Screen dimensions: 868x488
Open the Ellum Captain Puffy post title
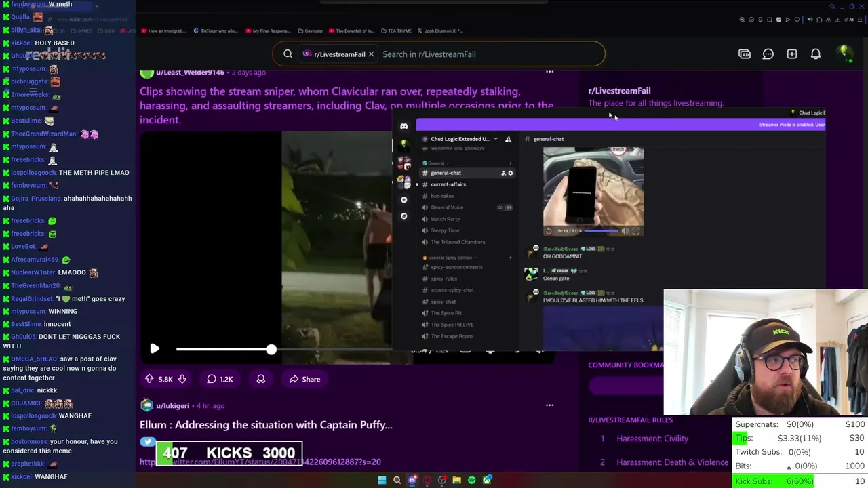266,425
